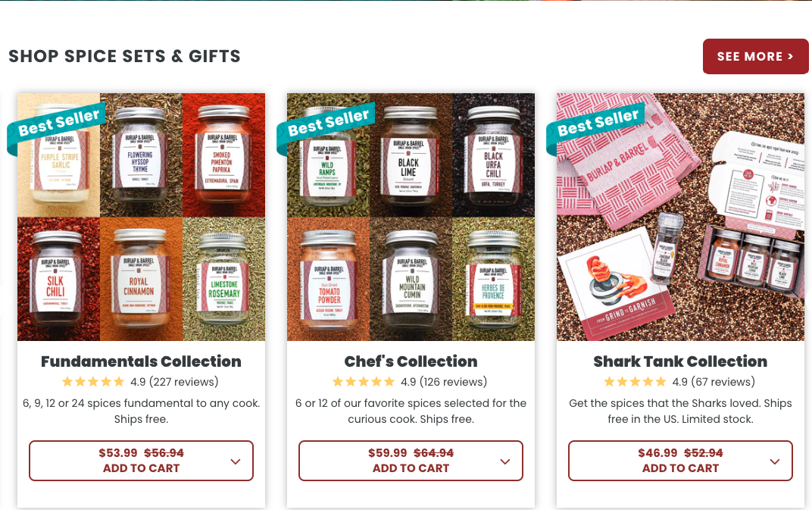812x510 pixels.
Task: Click Fundamentals Collection star rating
Action: (x=93, y=382)
